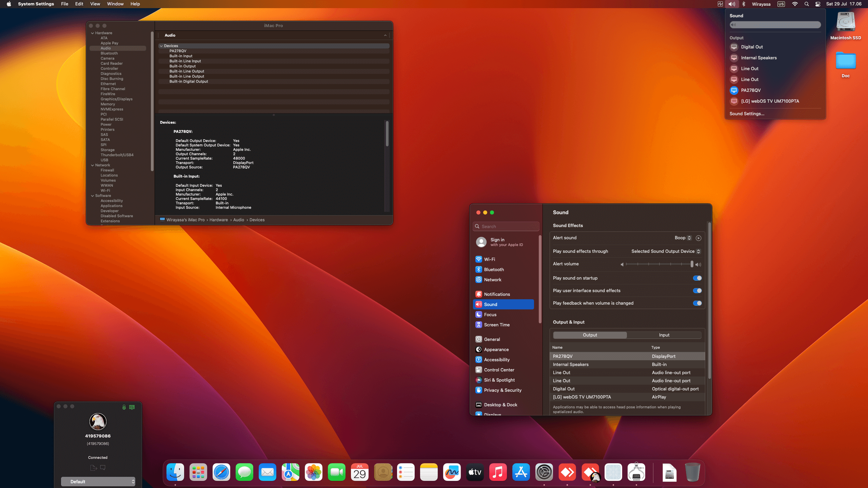Turn off Play user interface sound effects
This screenshot has width=868, height=488.
coord(697,290)
